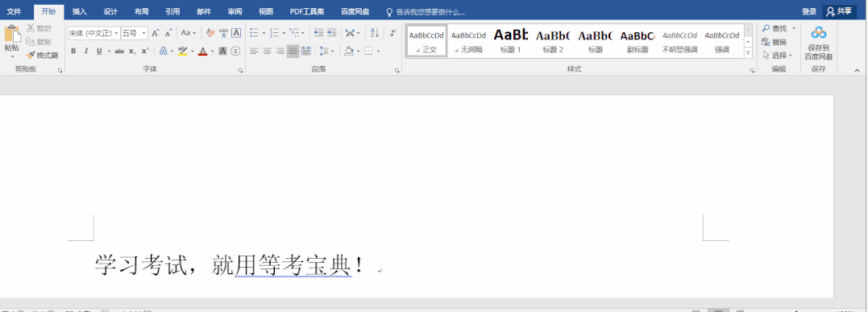Screen dimensions: 868x312
Task: Click the borders grid icon
Action: click(x=368, y=51)
